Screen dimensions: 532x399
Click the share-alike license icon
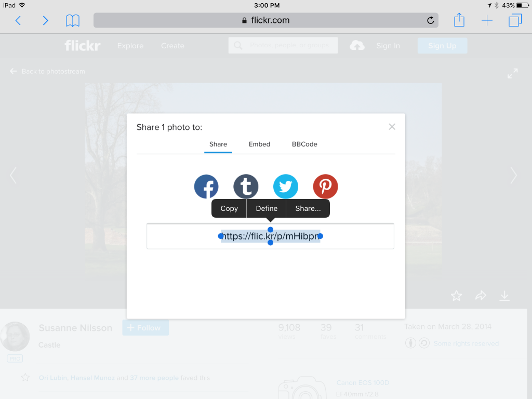424,343
